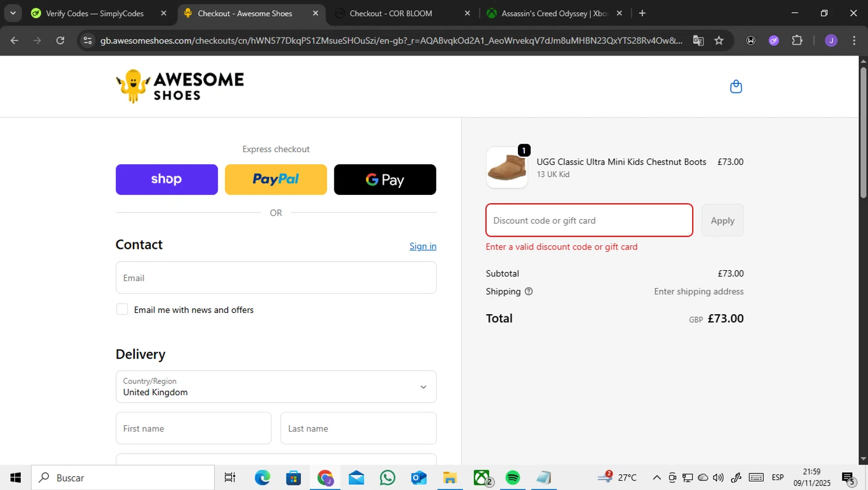This screenshot has width=868, height=490.
Task: Open the purple extension icon in toolbar
Action: tap(774, 40)
